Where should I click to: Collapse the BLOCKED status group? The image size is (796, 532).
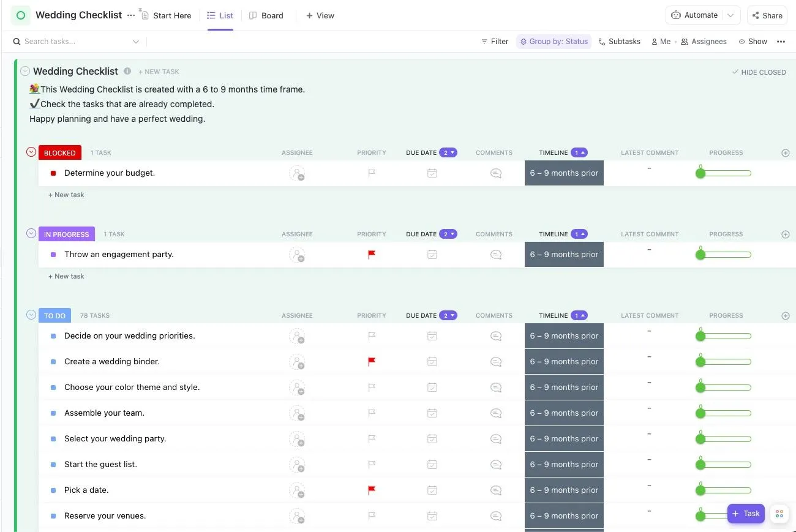[31, 152]
